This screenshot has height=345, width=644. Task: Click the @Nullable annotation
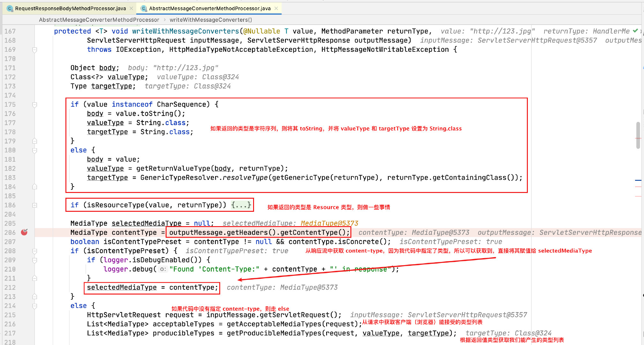click(262, 31)
